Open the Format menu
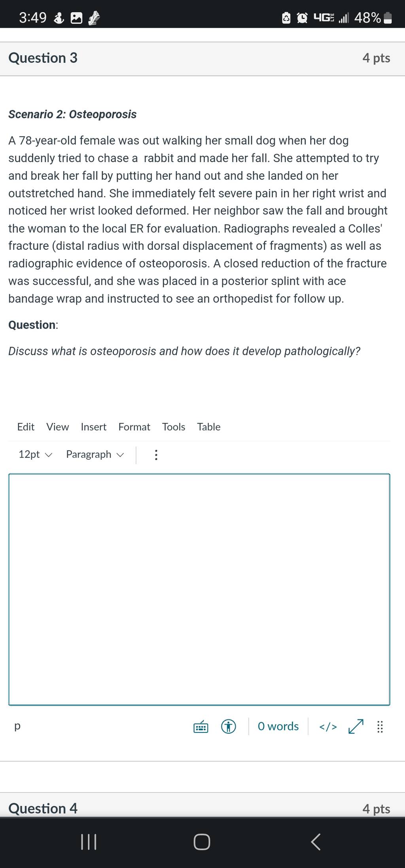The height and width of the screenshot is (868, 405). 134,427
